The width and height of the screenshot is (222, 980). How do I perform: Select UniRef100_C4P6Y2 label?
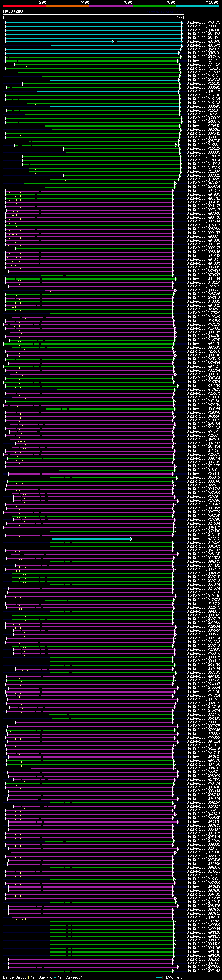tap(203, 114)
